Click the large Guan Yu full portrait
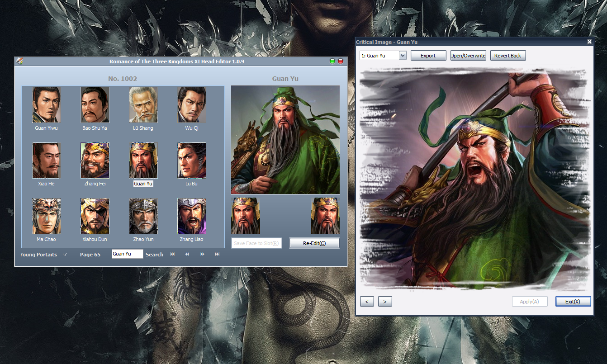Image resolution: width=607 pixels, height=364 pixels. 285,140
